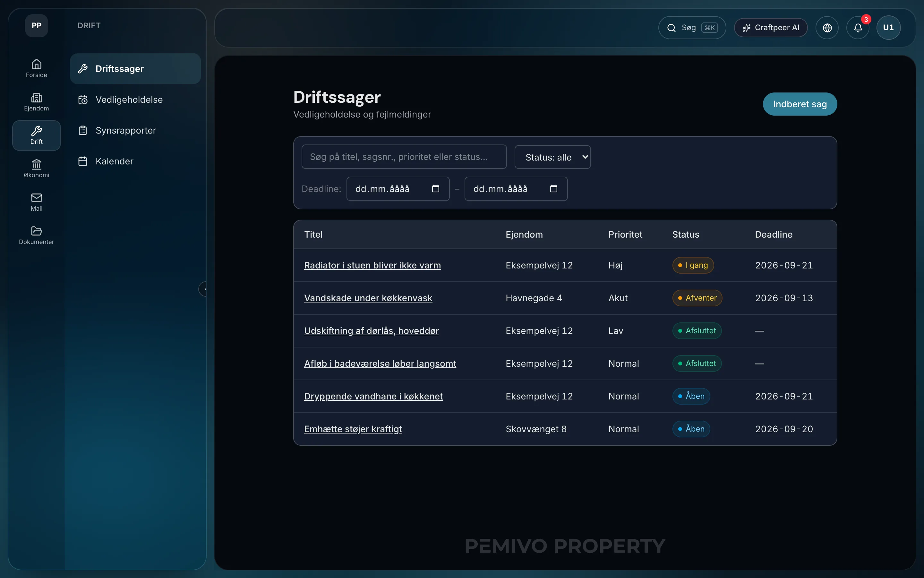Open the Søg search button in top bar
This screenshot has width=924, height=578.
point(692,28)
